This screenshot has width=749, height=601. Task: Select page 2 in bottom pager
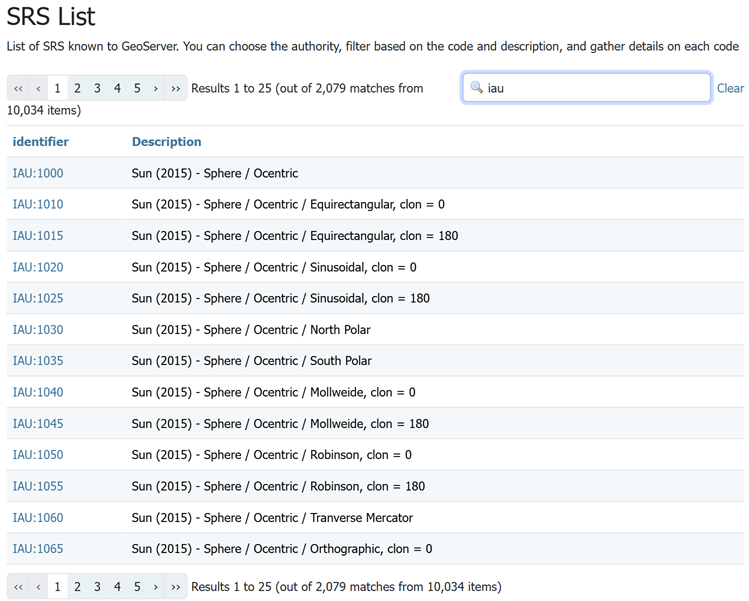click(x=77, y=587)
